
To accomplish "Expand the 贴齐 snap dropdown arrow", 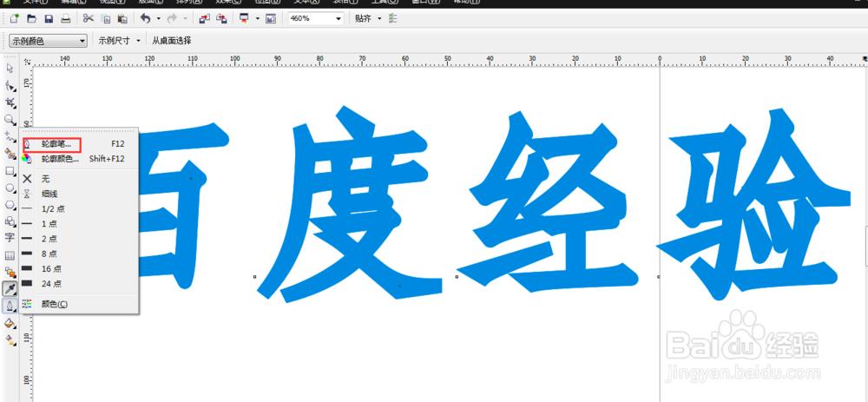I will pyautogui.click(x=379, y=19).
